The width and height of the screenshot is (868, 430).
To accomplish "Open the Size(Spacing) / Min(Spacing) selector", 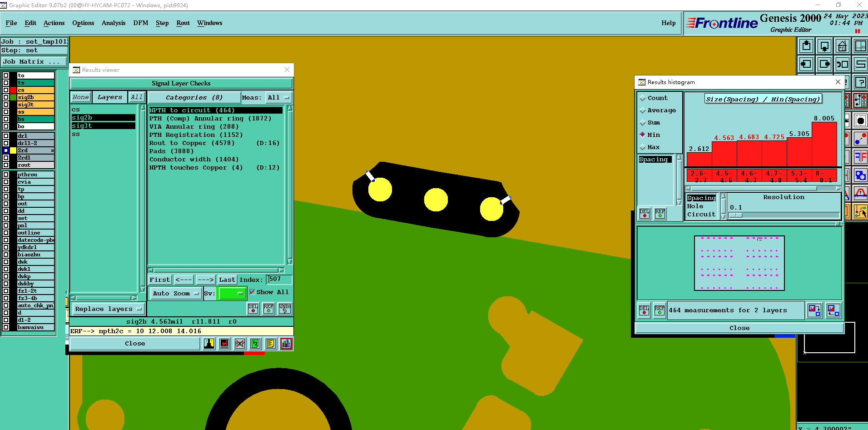I will (x=763, y=99).
